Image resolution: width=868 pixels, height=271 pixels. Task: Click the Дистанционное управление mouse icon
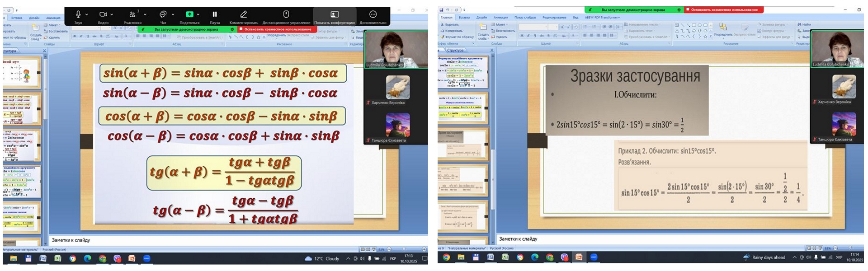[x=286, y=14]
